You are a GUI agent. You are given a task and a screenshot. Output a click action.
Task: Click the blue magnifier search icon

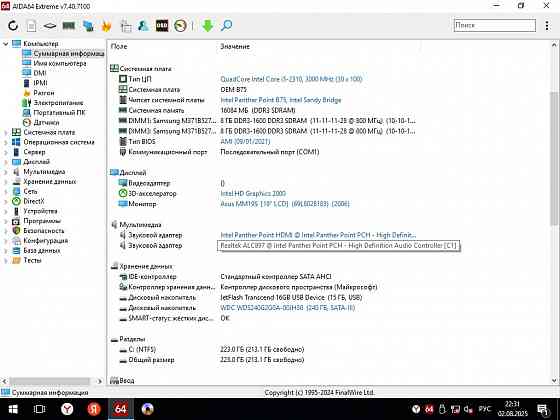coord(226,25)
